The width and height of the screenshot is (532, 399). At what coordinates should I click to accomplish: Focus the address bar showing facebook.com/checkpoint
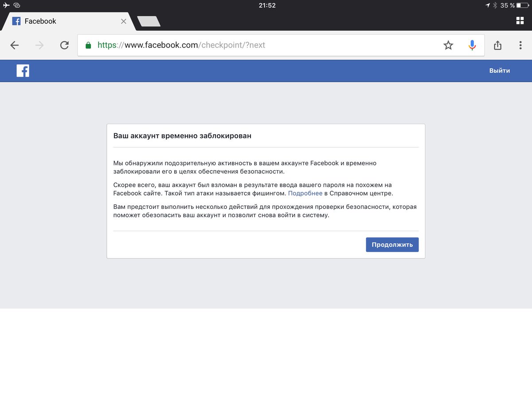(281, 45)
